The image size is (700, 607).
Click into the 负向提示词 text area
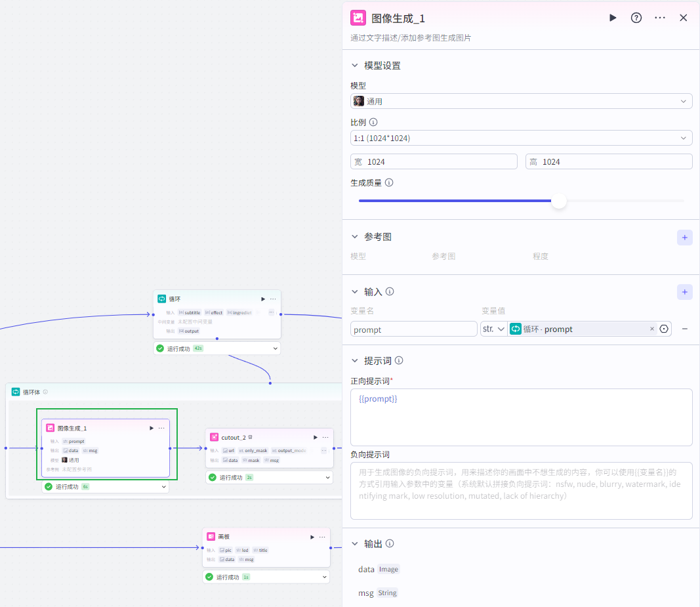[x=522, y=491]
